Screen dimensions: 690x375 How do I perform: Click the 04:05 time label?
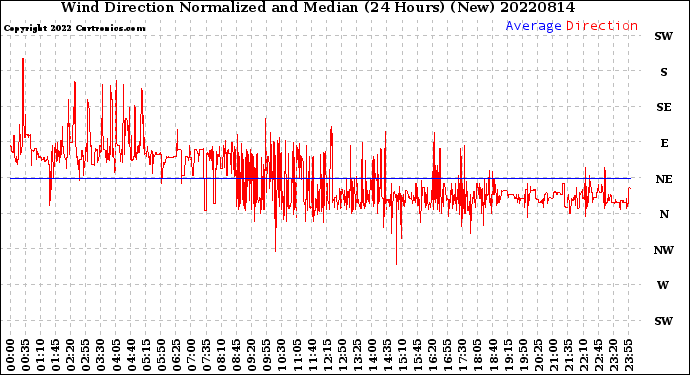pyautogui.click(x=116, y=355)
